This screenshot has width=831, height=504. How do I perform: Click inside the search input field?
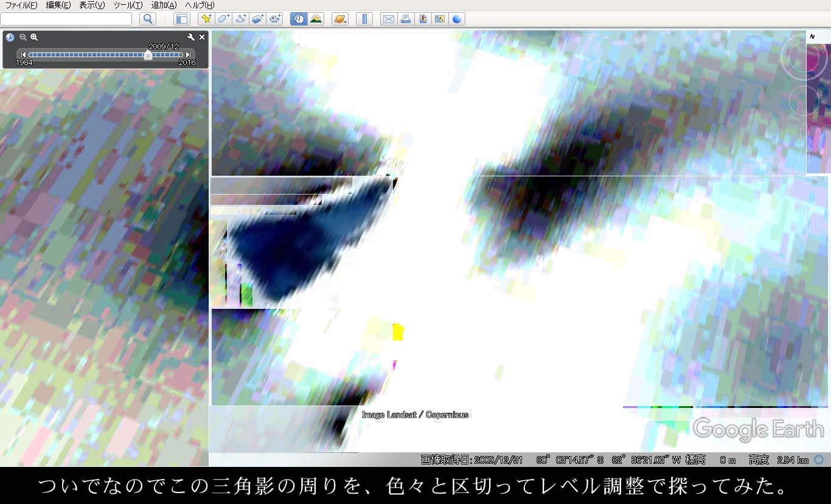click(66, 19)
